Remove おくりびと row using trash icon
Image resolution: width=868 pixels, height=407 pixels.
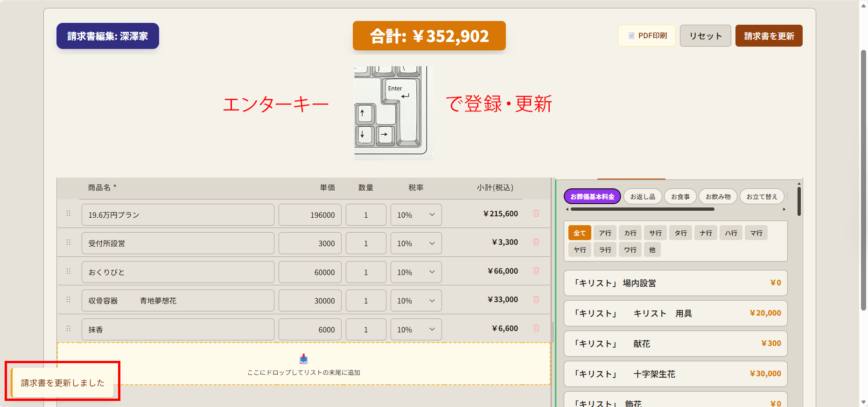(536, 271)
